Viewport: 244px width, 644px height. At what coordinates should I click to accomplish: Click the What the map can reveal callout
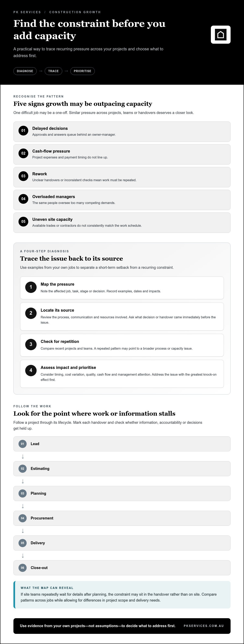[x=122, y=594]
